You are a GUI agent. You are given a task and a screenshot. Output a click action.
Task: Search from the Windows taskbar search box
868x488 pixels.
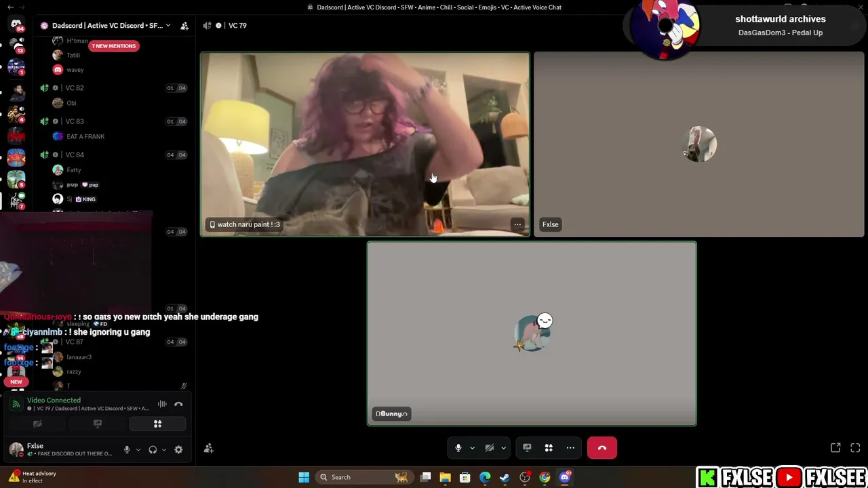point(365,477)
